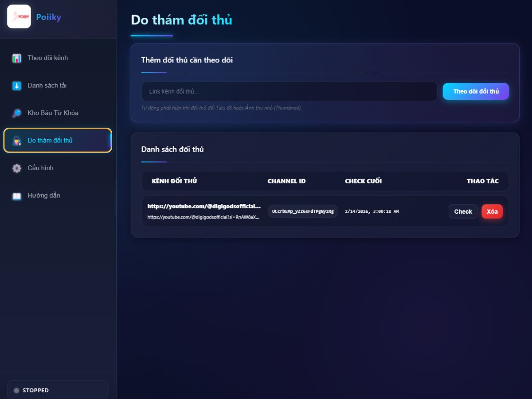Select the channel ID UCcrbEMp badge

(303, 211)
